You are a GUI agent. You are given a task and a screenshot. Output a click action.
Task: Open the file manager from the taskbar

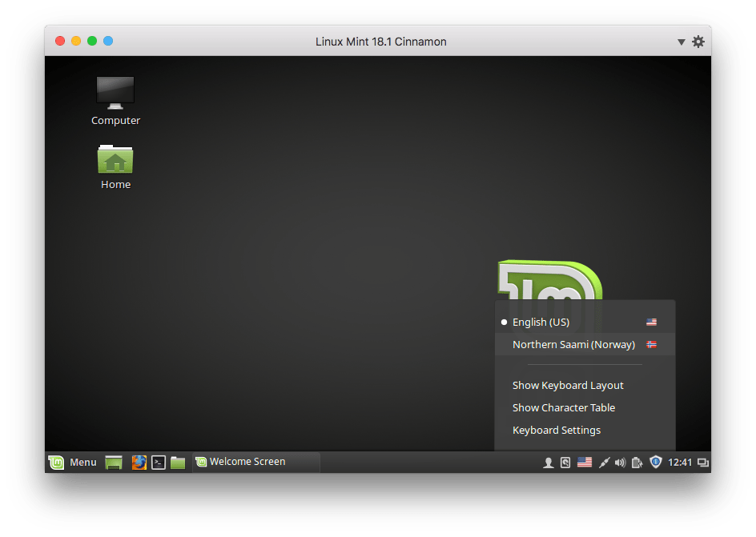(176, 462)
